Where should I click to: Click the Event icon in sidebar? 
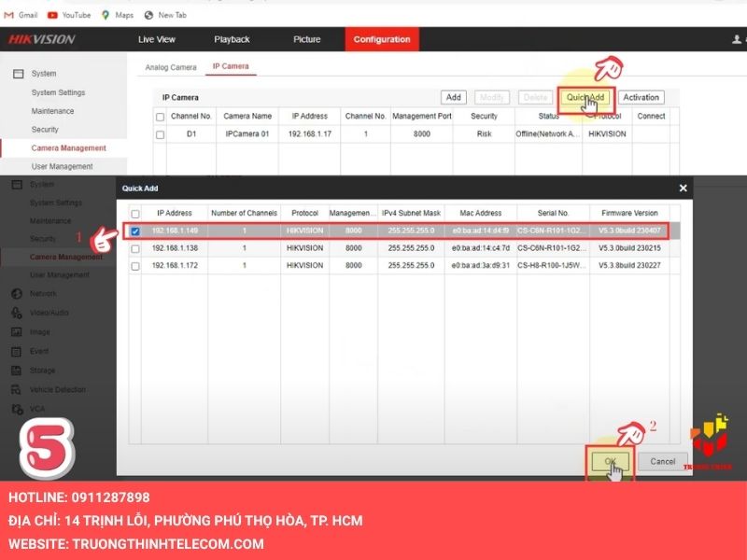tap(17, 352)
